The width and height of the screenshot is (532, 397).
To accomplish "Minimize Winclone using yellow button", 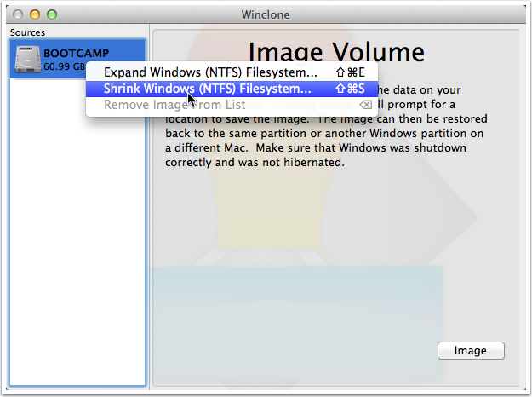I will pyautogui.click(x=35, y=14).
